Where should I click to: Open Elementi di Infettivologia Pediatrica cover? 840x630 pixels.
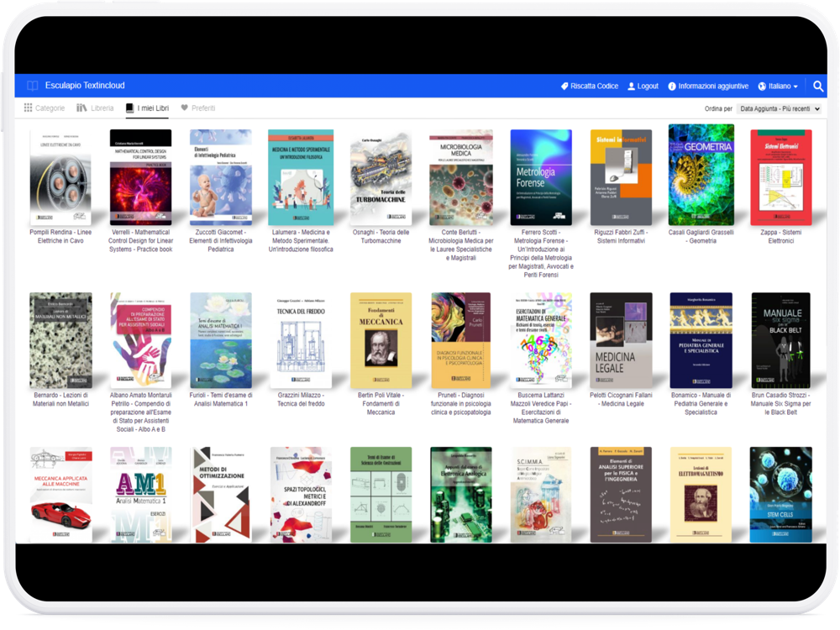[221, 177]
